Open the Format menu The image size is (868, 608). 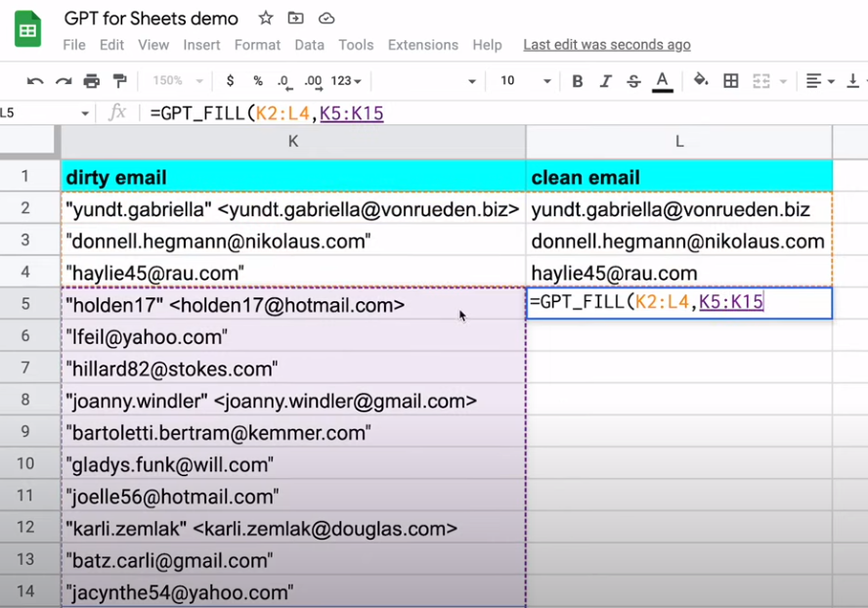257,45
